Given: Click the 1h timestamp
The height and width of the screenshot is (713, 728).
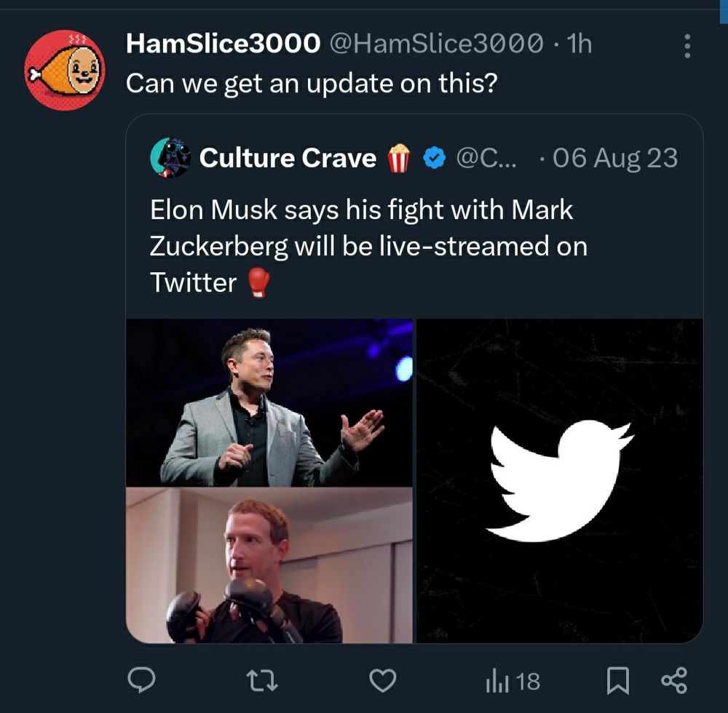Looking at the screenshot, I should (x=579, y=44).
